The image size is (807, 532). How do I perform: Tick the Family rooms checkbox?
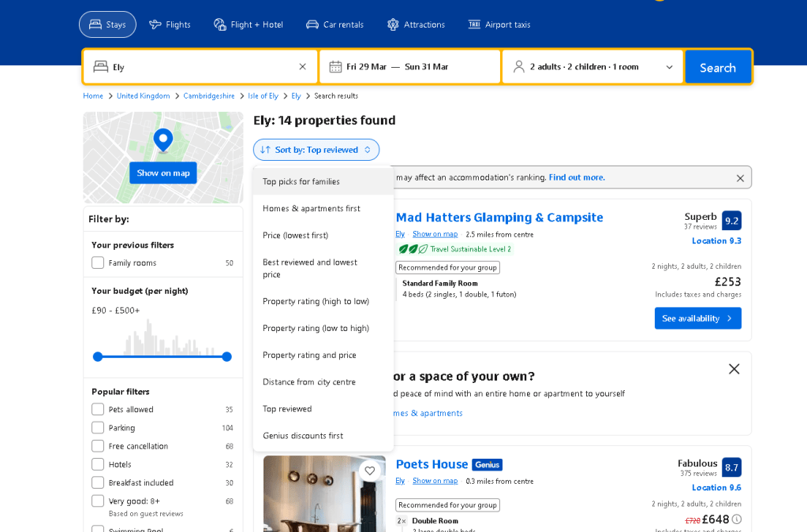click(x=98, y=262)
